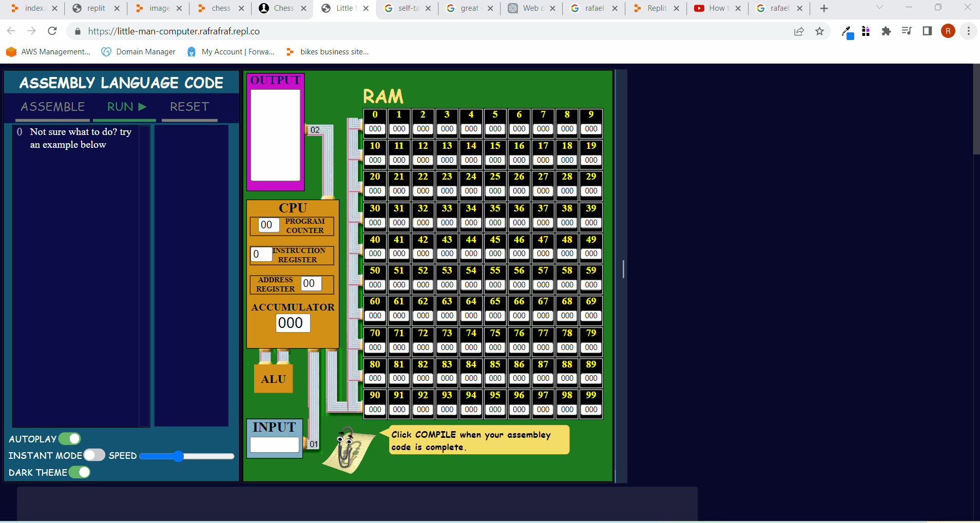Image resolution: width=980 pixels, height=523 pixels.
Task: Open the browser profile avatar R
Action: [948, 31]
